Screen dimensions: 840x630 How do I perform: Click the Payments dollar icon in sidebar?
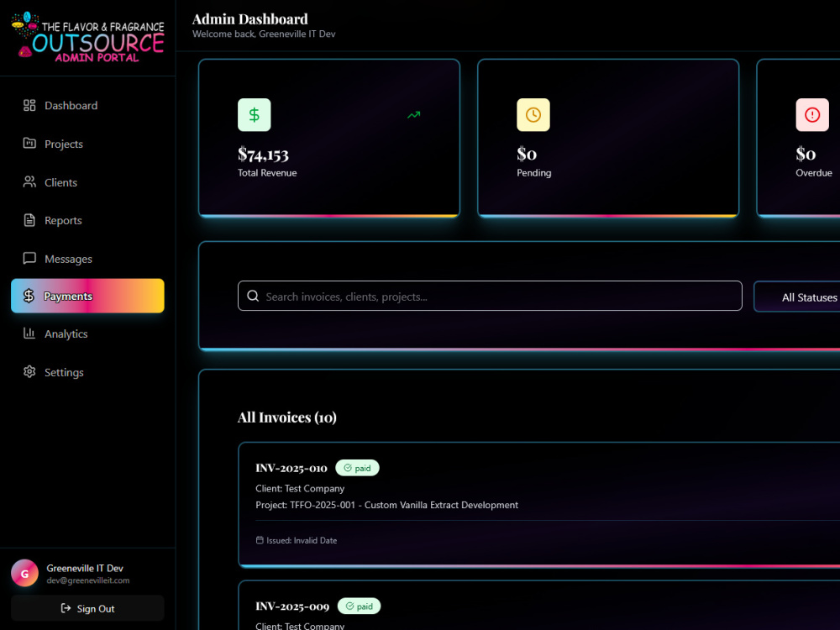pos(29,296)
